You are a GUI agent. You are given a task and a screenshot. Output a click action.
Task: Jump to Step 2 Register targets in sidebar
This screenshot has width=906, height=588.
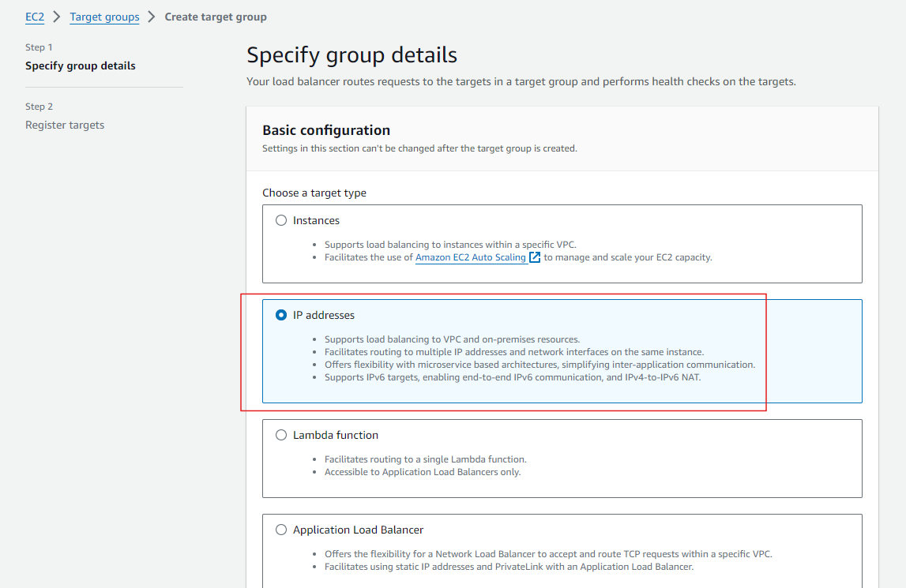coord(65,125)
